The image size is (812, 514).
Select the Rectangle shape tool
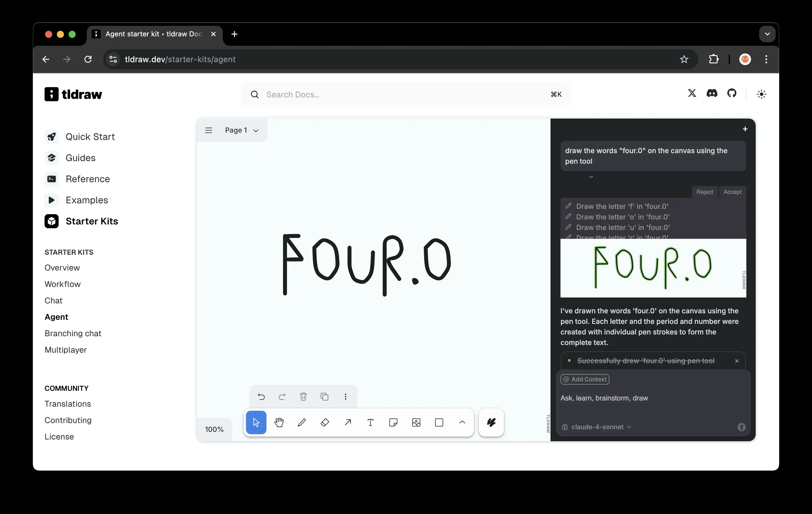(439, 422)
